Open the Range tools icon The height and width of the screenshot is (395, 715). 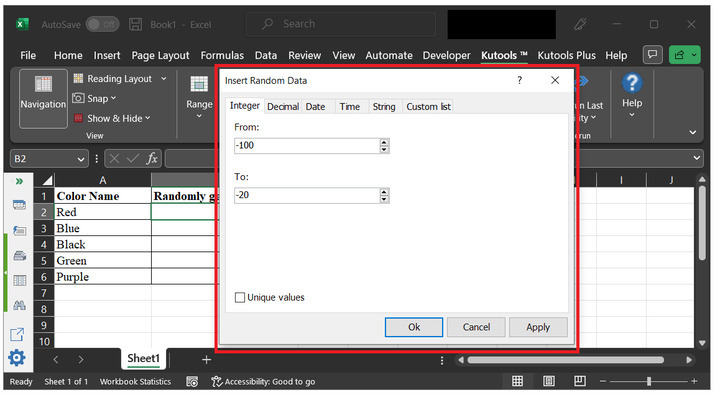[x=199, y=83]
